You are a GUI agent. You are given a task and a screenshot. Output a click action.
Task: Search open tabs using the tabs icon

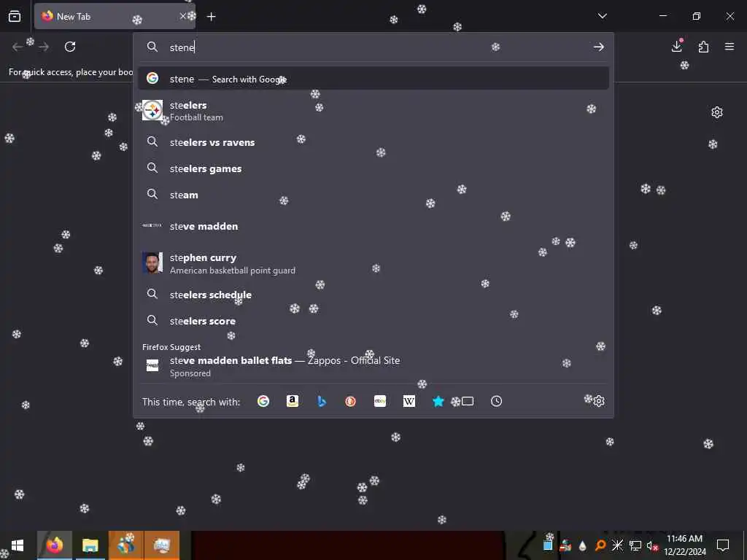tap(468, 402)
